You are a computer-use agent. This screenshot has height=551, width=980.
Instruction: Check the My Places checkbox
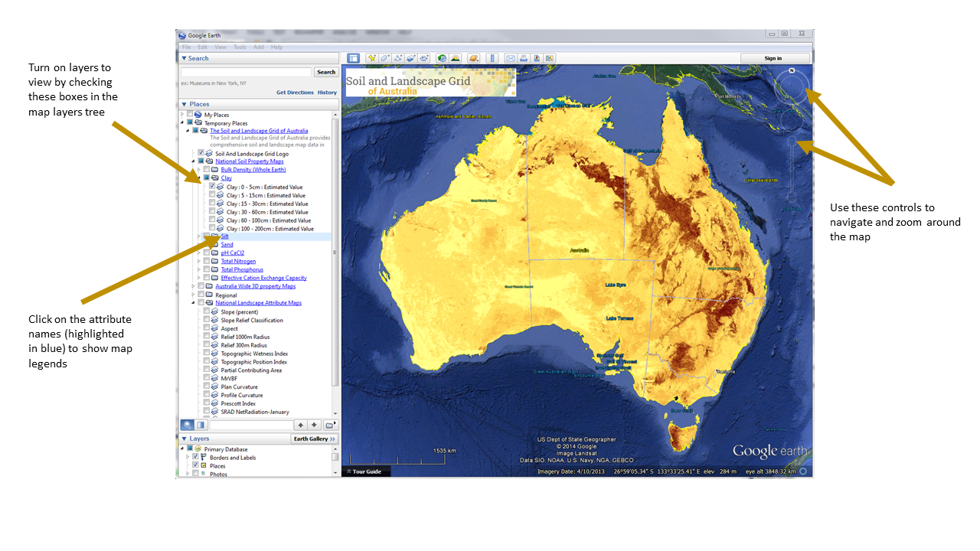(x=190, y=115)
